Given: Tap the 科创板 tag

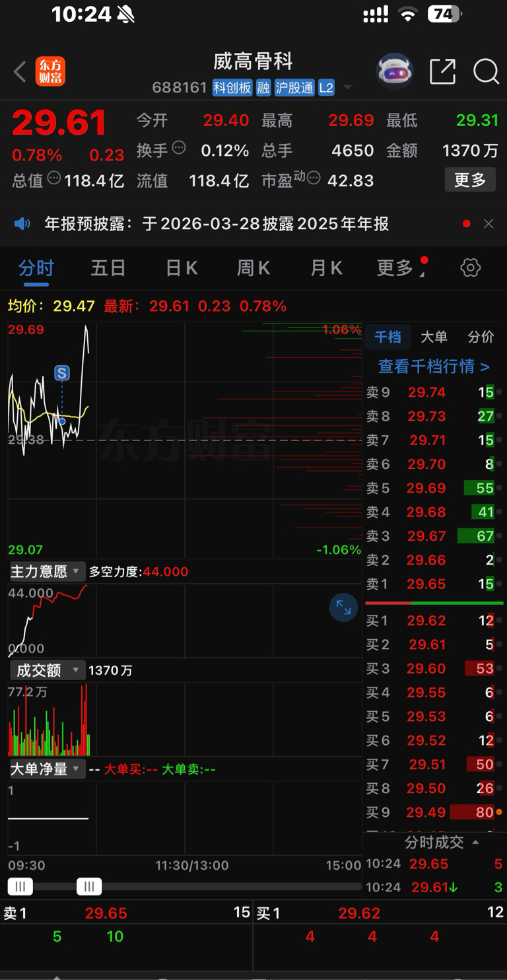Looking at the screenshot, I should 232,87.
